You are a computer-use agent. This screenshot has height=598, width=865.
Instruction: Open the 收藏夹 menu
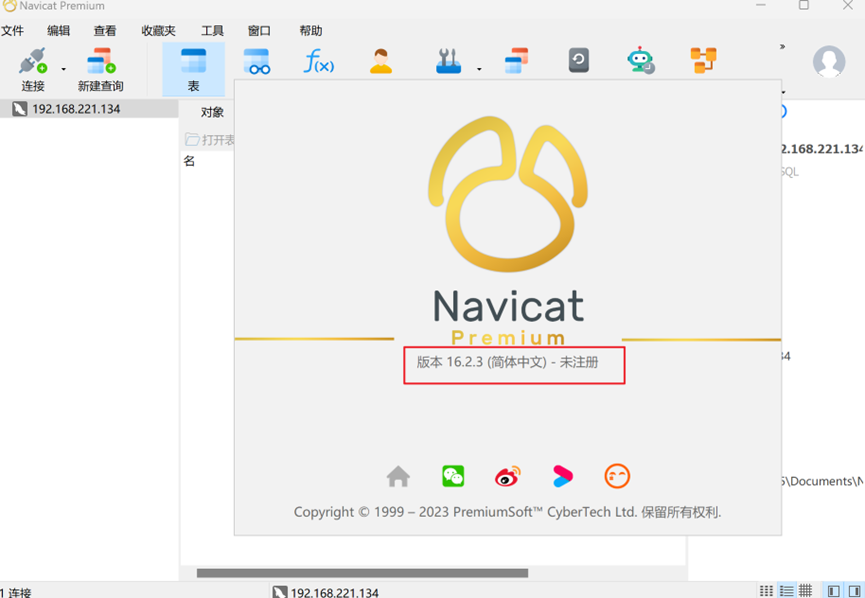[x=158, y=31]
